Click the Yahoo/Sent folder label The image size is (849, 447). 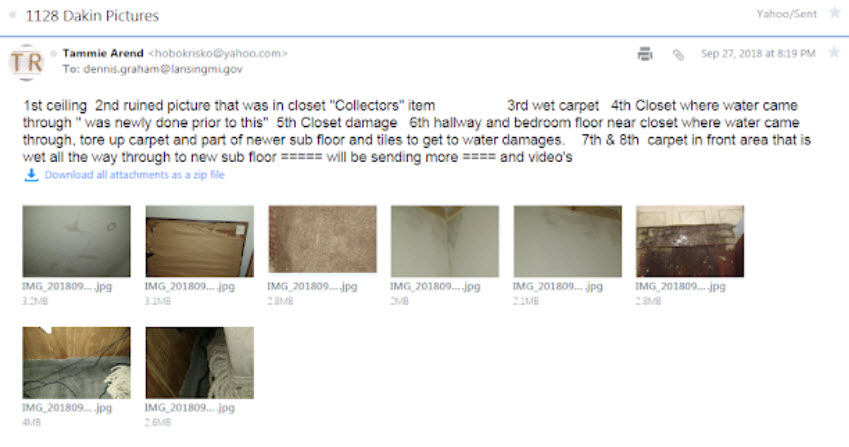coord(786,14)
